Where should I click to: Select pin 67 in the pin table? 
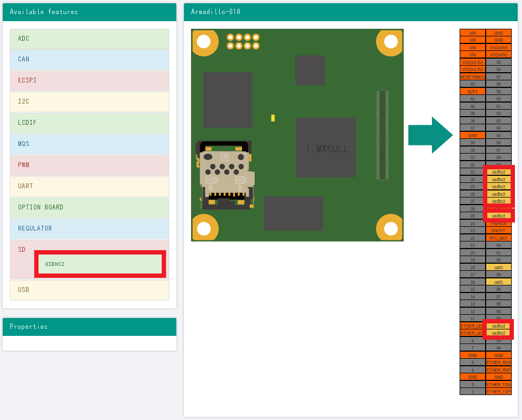(x=498, y=150)
